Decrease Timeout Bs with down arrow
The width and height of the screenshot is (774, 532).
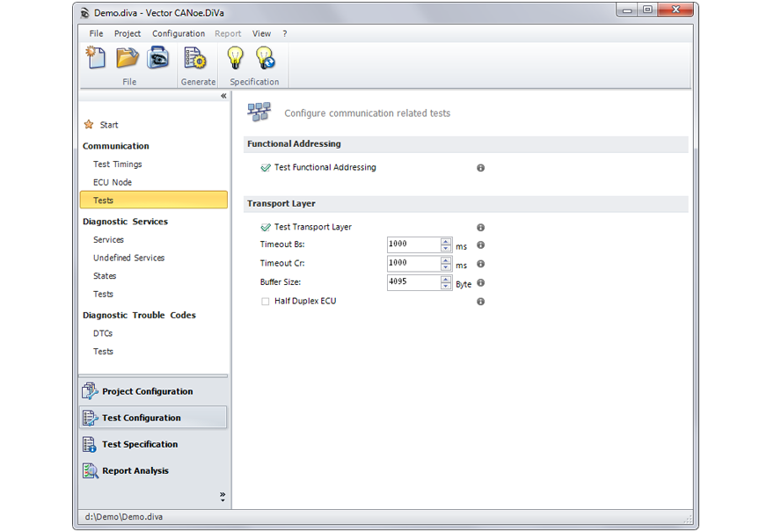coord(446,248)
